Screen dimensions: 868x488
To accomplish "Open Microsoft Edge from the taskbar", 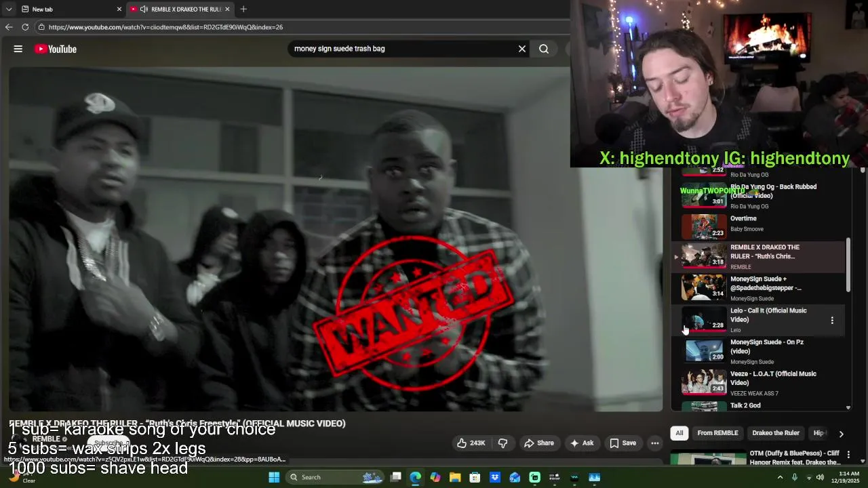I will [416, 477].
